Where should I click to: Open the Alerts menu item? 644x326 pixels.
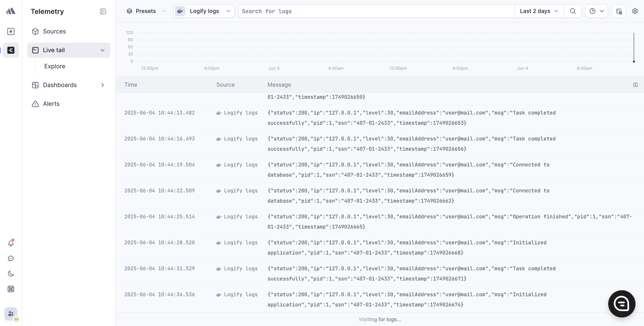(69, 104)
